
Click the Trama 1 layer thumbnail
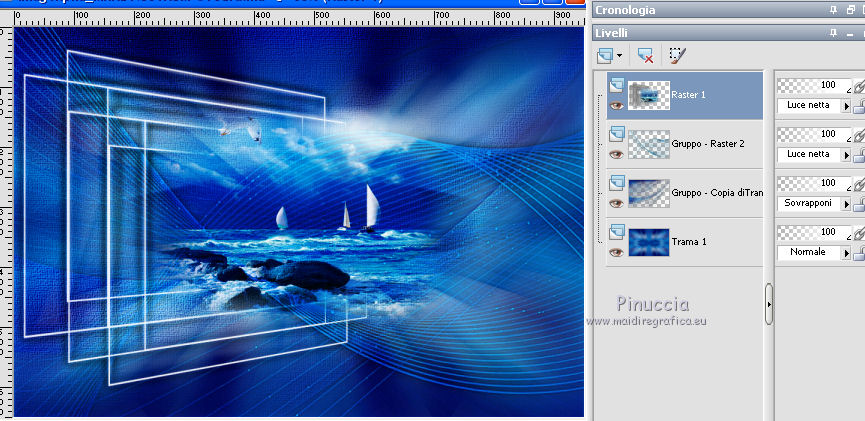click(x=649, y=242)
